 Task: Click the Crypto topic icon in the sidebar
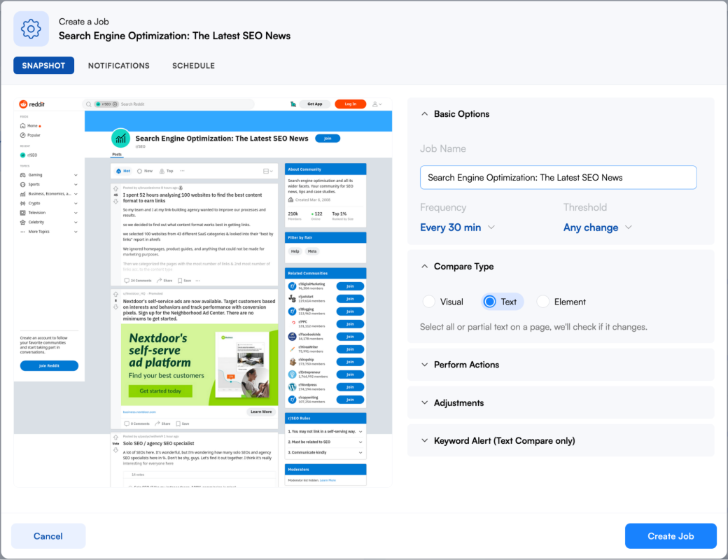[x=22, y=204]
